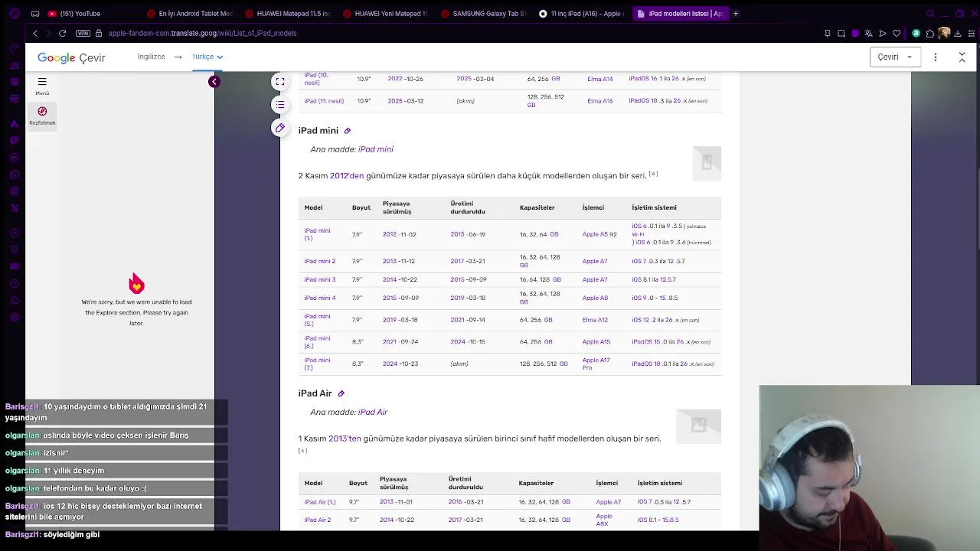This screenshot has height=551, width=980.
Task: Open the downloads icon in toolbar
Action: pyautogui.click(x=958, y=33)
